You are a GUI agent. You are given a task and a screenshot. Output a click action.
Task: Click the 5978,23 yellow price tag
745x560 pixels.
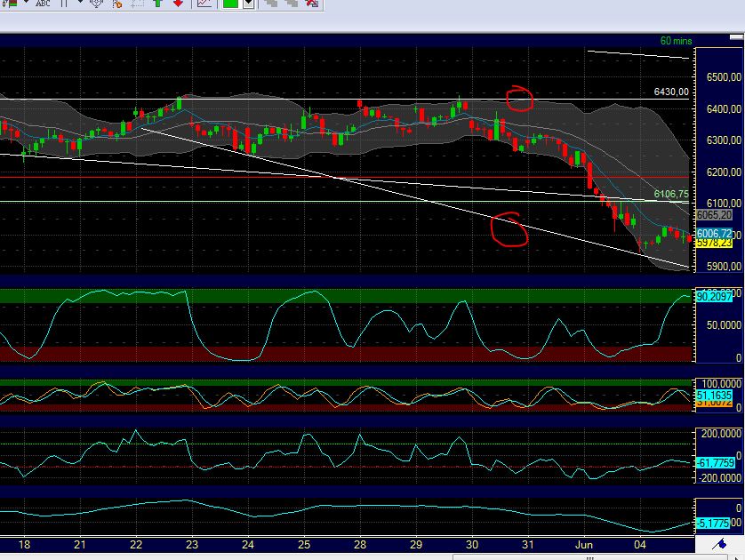tap(714, 244)
